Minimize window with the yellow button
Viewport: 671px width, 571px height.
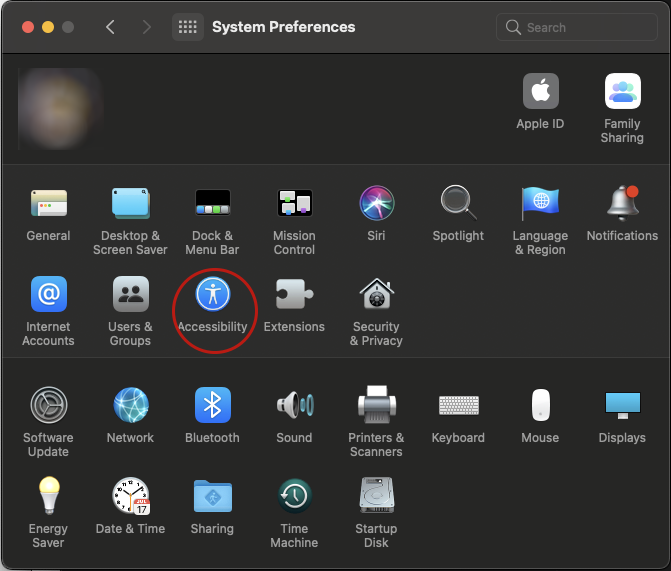click(x=48, y=27)
